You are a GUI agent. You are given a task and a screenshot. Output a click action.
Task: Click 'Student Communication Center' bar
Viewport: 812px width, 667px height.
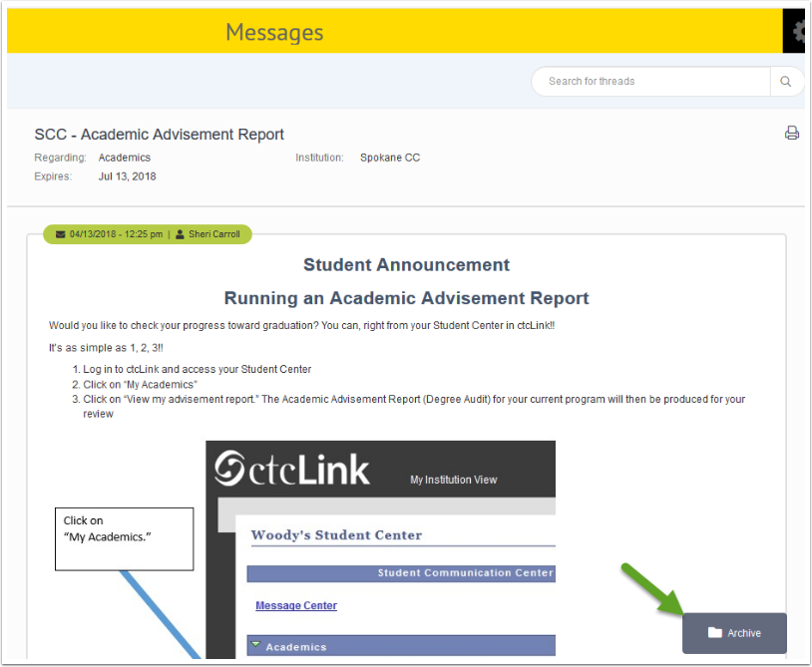(401, 573)
